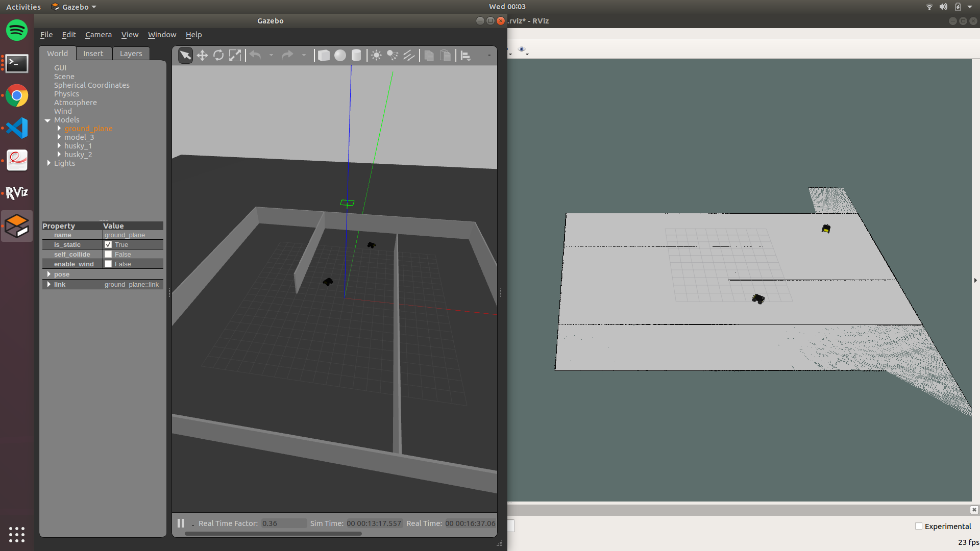Toggle the enable_wind checkbox
The width and height of the screenshot is (980, 551).
click(x=108, y=264)
